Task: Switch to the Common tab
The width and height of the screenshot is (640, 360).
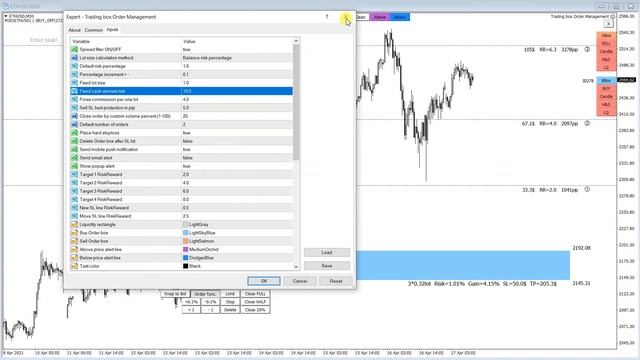Action: tap(93, 30)
